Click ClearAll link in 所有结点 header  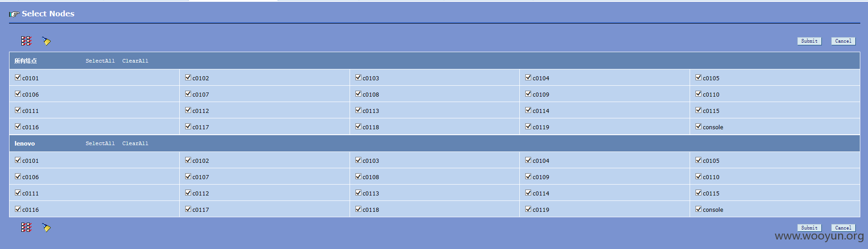click(135, 61)
